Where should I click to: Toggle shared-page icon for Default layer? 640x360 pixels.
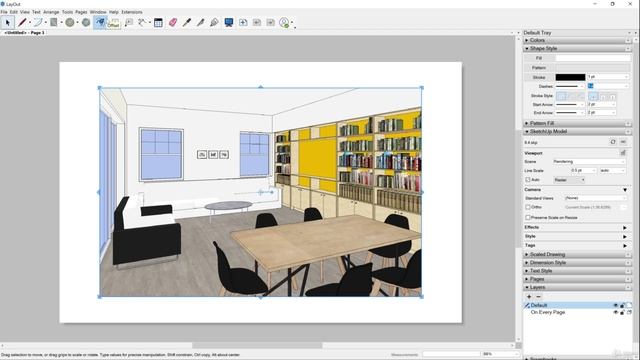tap(629, 305)
